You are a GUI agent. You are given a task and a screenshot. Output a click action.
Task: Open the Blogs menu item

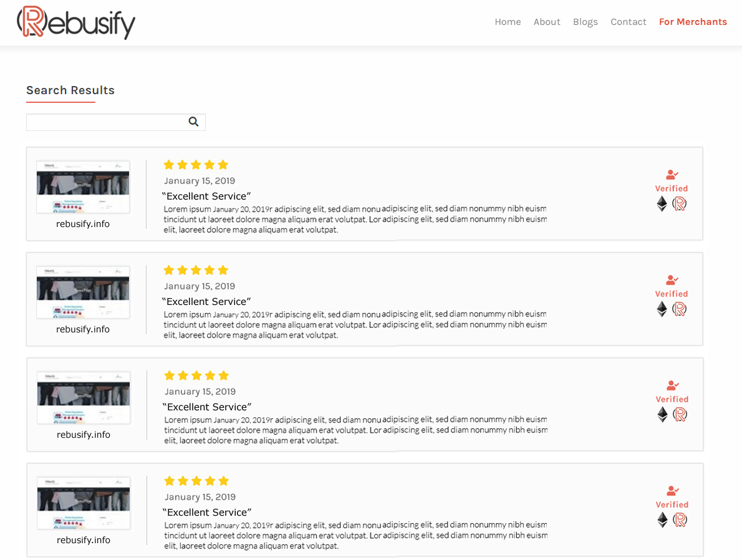coord(585,22)
